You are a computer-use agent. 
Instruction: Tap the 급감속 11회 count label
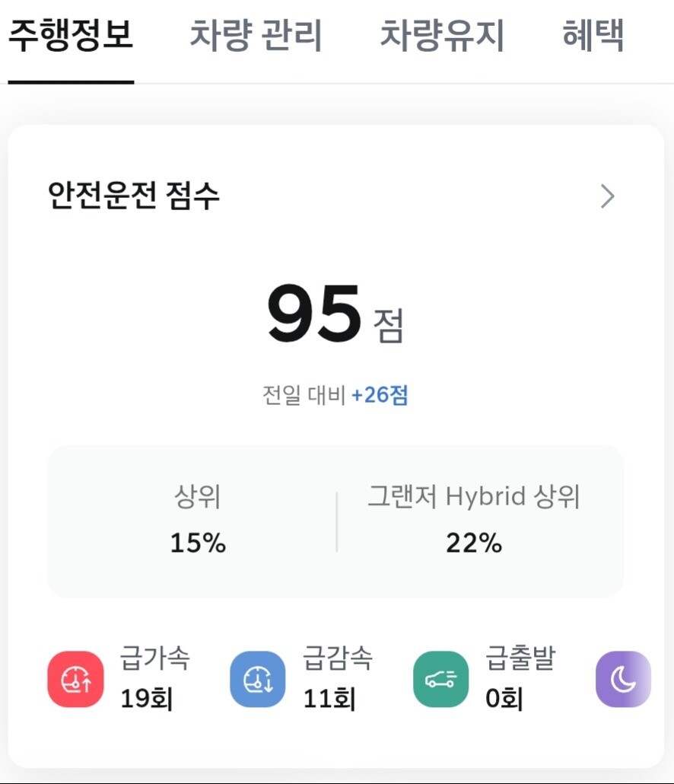(x=329, y=698)
